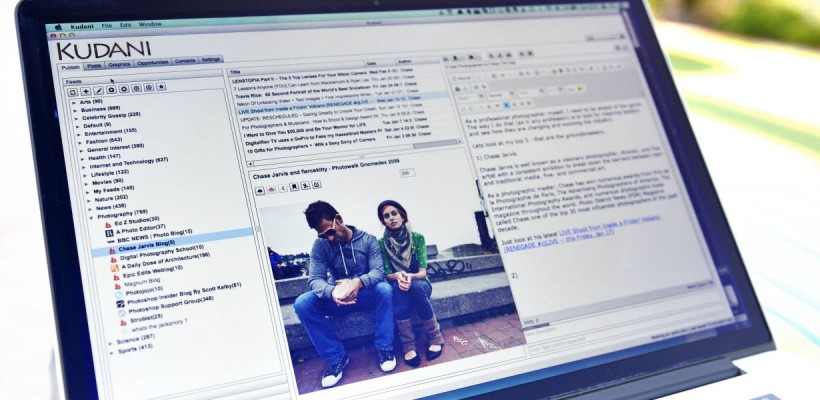Open the Apple menu

58,27
